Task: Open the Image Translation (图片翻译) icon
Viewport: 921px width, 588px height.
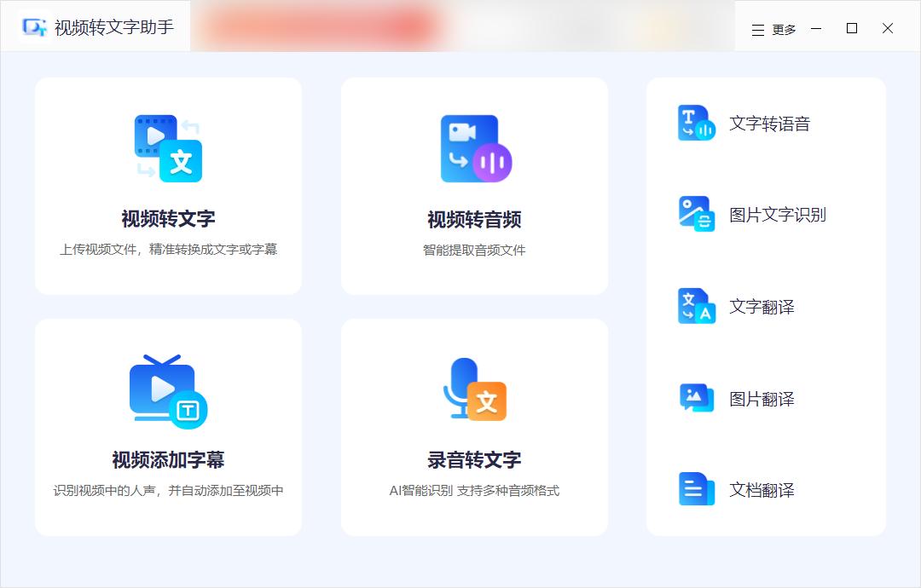Action: 696,398
